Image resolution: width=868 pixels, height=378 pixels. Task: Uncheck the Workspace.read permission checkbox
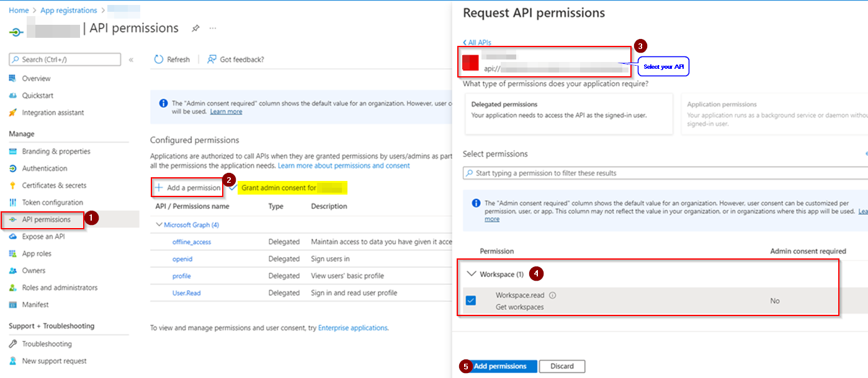pos(471,301)
